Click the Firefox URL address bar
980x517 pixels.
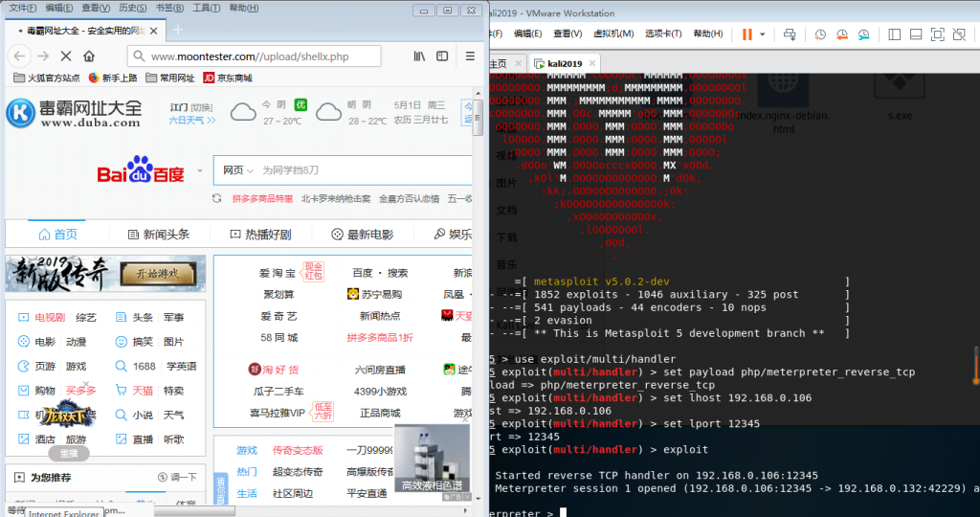[x=254, y=56]
